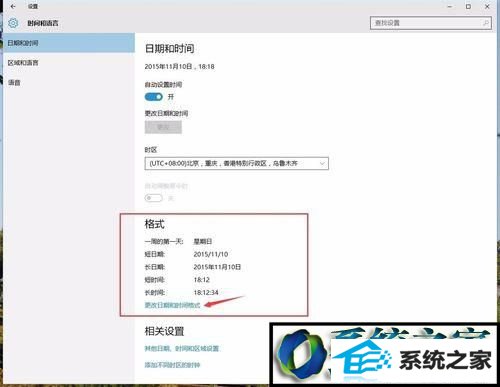This screenshot has height=387, width=500.
Task: Open 其他日期、时间和区域设置 link
Action: tap(182, 349)
